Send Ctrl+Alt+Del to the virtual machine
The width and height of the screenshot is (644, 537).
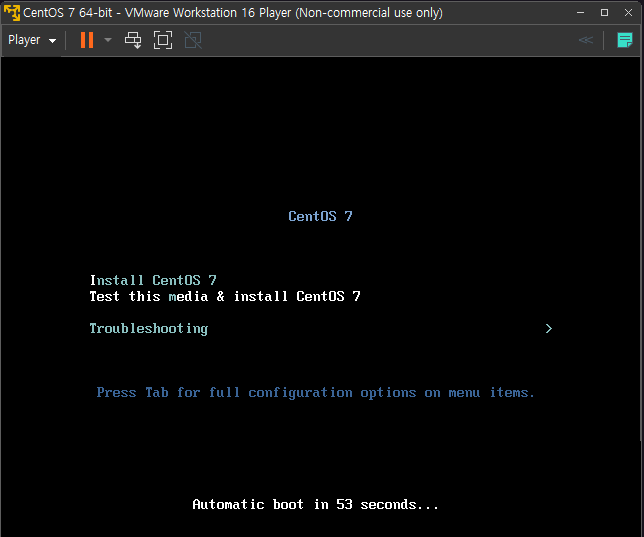click(133, 40)
